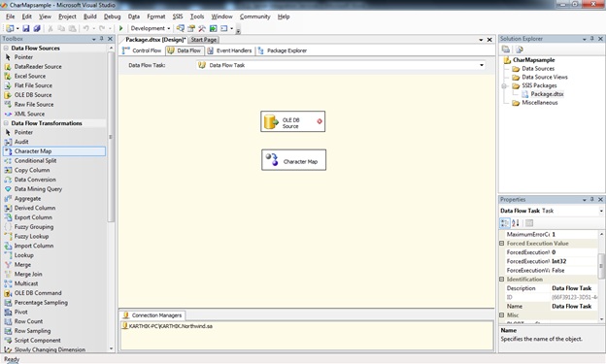Switch to the Package Explorer tab
This screenshot has width=606, height=364.
(x=283, y=50)
